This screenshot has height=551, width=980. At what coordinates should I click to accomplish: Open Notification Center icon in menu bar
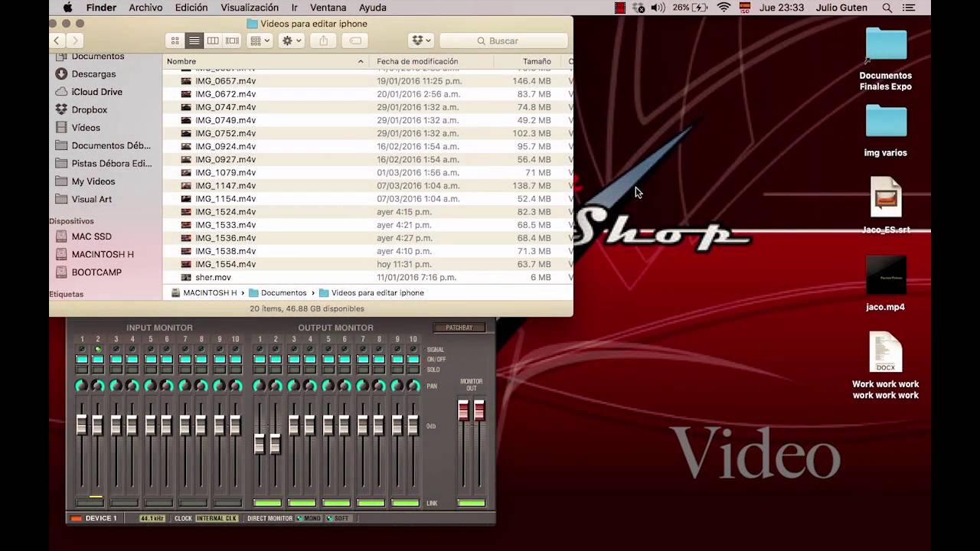pyautogui.click(x=909, y=8)
